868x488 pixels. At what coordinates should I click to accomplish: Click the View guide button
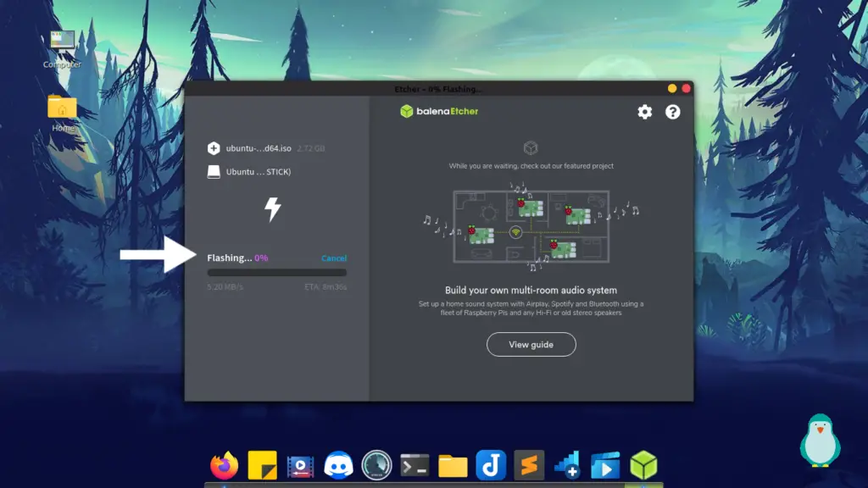[531, 344]
